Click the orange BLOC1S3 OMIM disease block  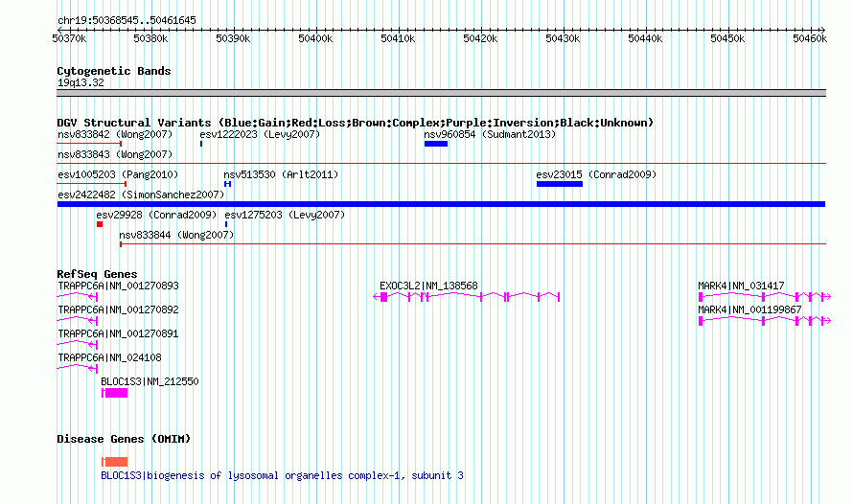tap(115, 462)
